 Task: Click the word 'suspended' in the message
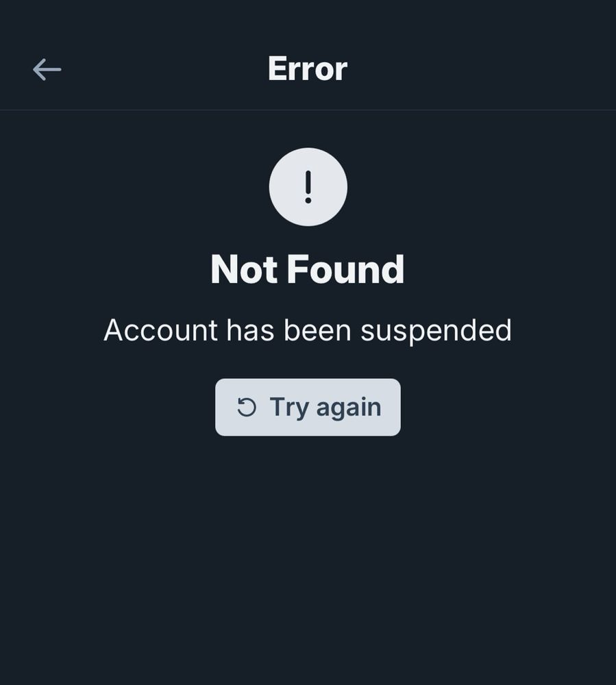[436, 332]
